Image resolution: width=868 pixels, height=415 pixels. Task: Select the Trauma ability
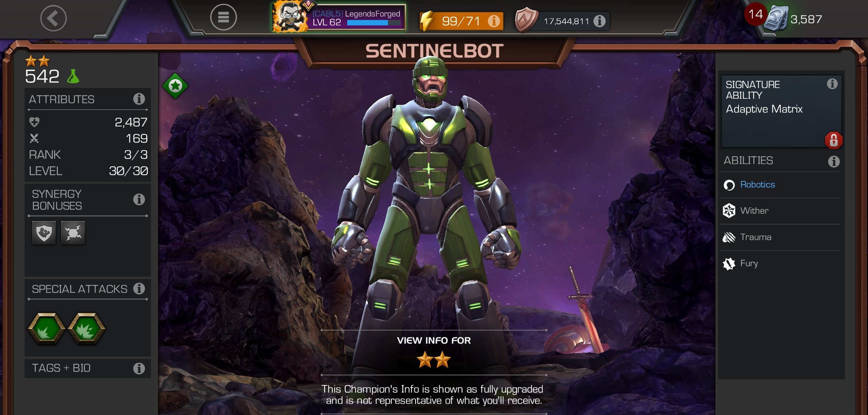tap(780, 237)
